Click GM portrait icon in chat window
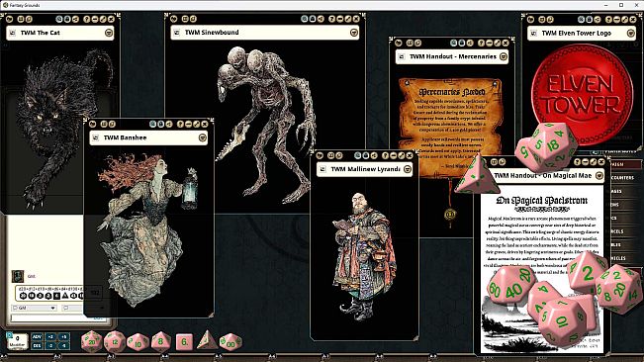This screenshot has width=644, height=362. click(x=18, y=276)
